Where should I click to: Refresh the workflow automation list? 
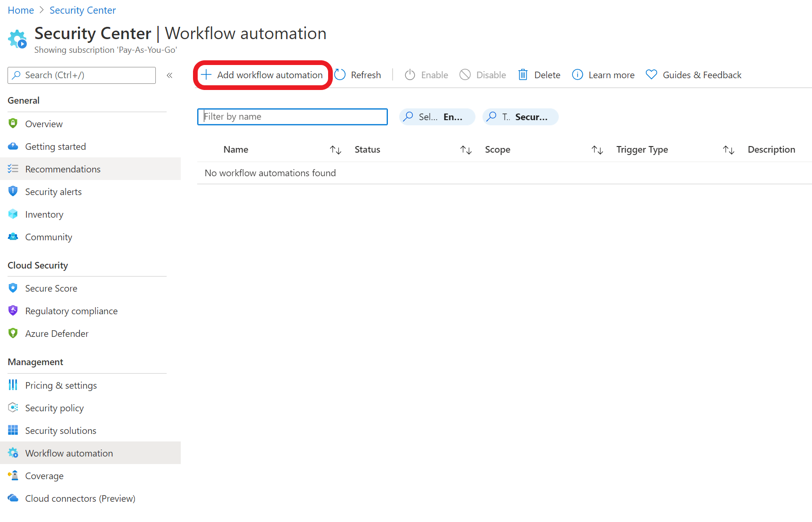tap(358, 75)
